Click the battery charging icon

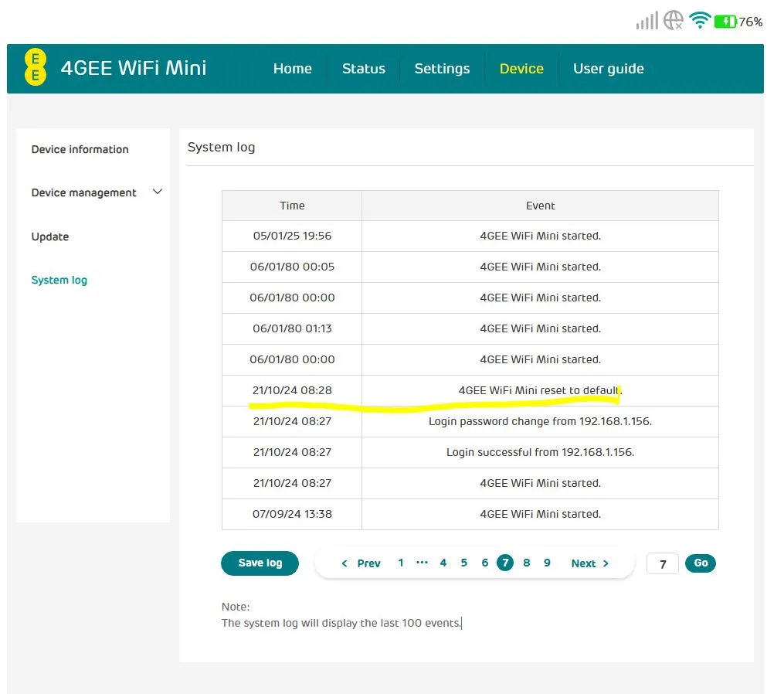click(725, 22)
